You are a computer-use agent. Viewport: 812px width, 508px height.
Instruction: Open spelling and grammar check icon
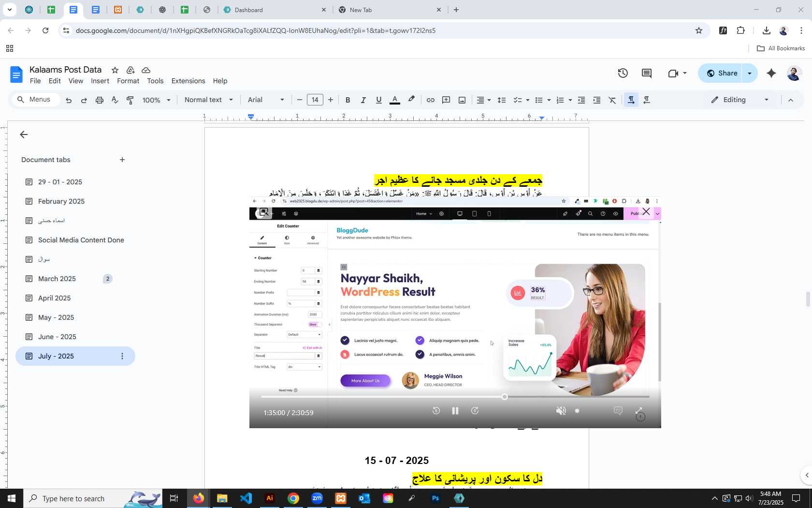coord(115,100)
